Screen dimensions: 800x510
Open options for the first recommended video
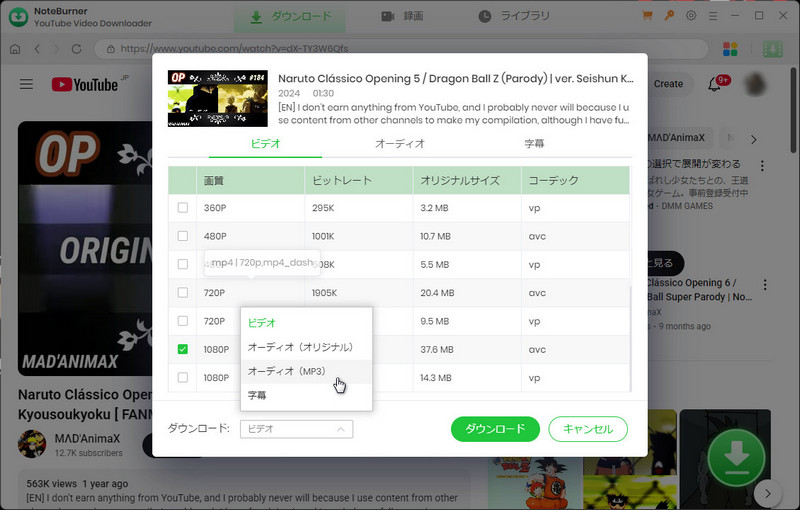point(762,166)
